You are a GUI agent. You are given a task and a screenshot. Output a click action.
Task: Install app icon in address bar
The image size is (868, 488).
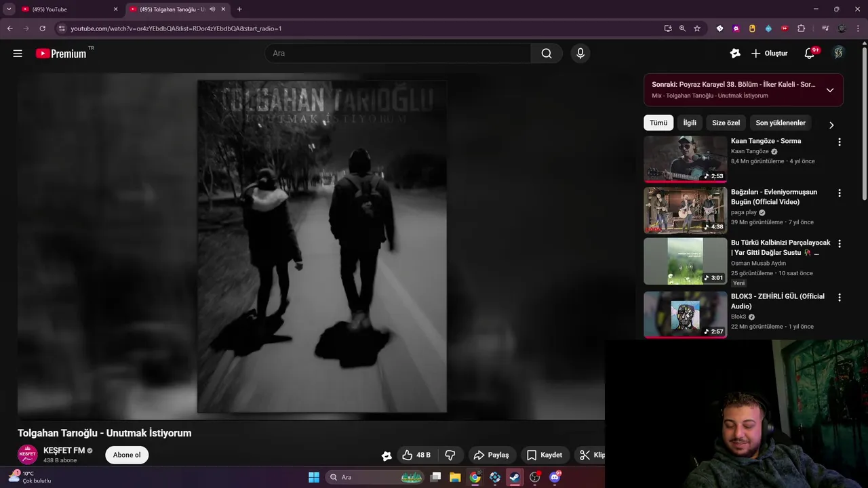tap(668, 28)
